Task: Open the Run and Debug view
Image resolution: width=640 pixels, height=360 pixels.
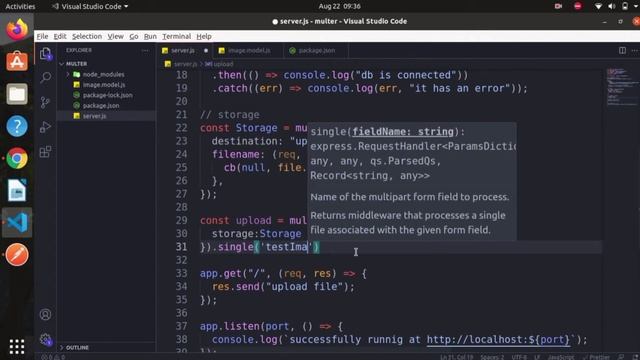Action: click(x=46, y=127)
